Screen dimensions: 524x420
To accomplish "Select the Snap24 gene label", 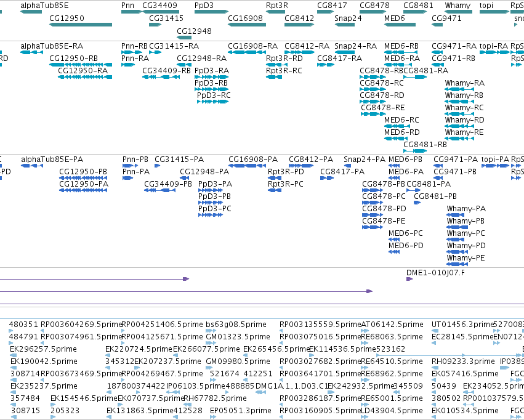I will 348,18.
